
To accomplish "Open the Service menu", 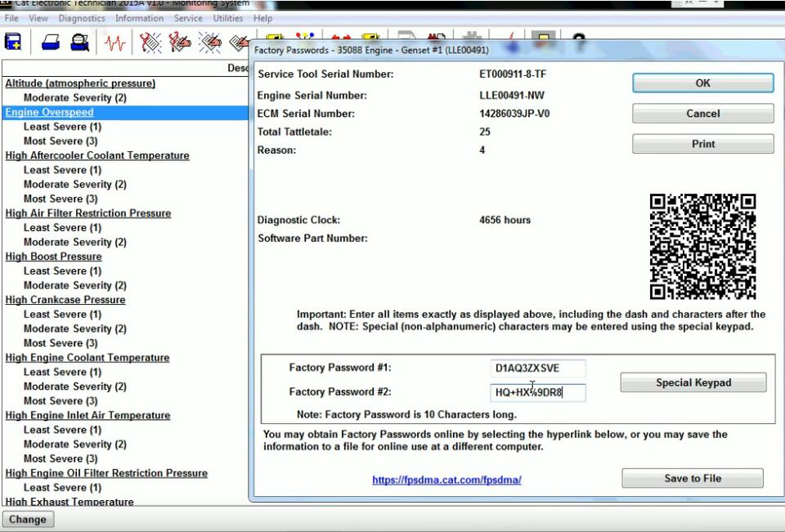I will tap(188, 19).
